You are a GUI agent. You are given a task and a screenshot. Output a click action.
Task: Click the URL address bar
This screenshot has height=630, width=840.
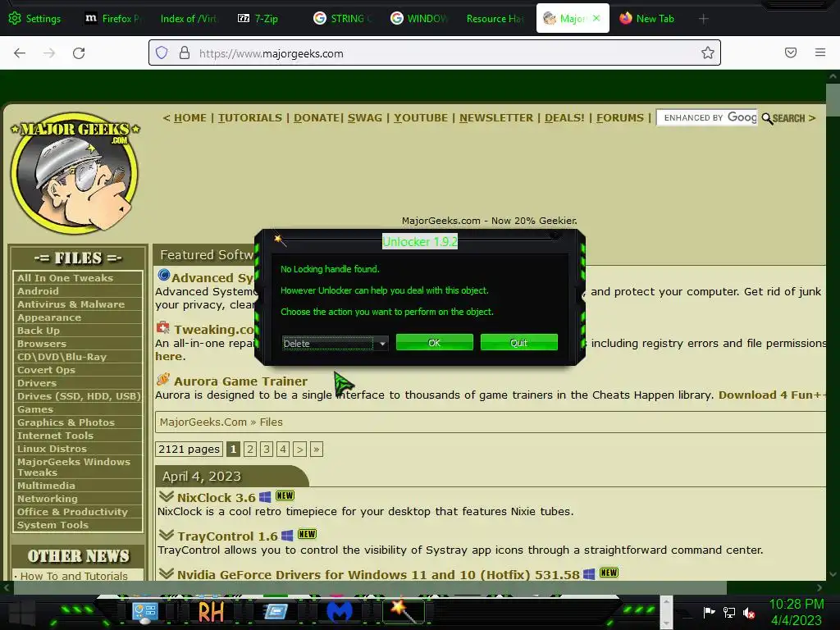[x=435, y=52]
